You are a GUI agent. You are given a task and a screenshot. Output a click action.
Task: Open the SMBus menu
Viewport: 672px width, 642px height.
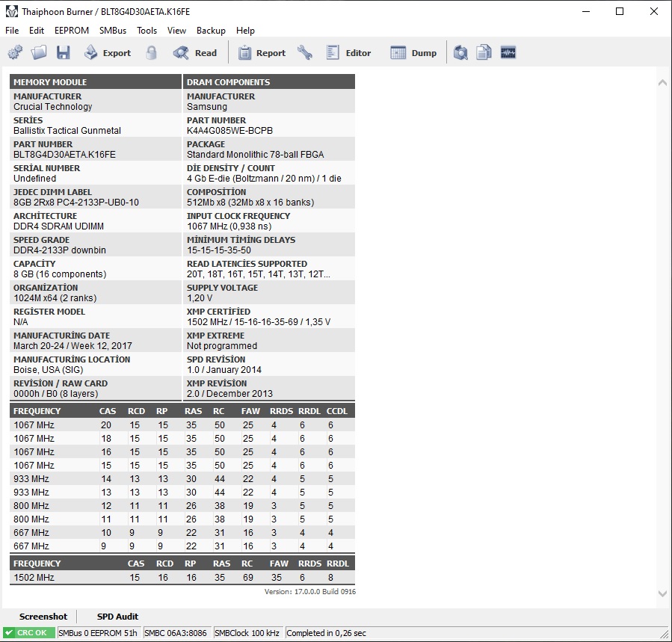point(113,31)
